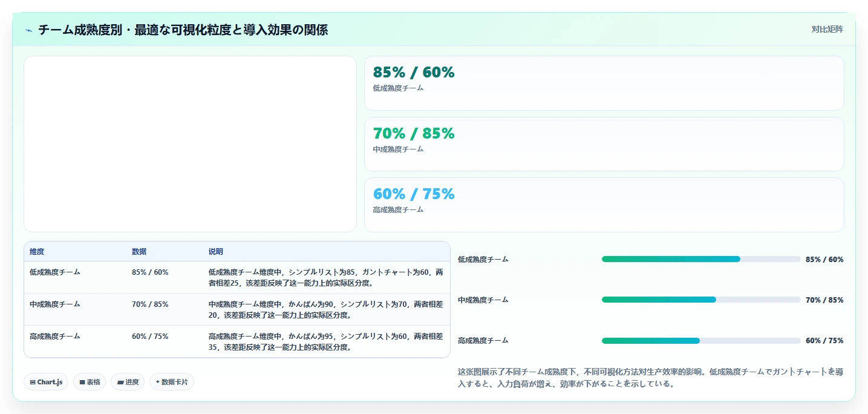Click table cell 中成熟度チーム
868x414 pixels.
tap(55, 304)
